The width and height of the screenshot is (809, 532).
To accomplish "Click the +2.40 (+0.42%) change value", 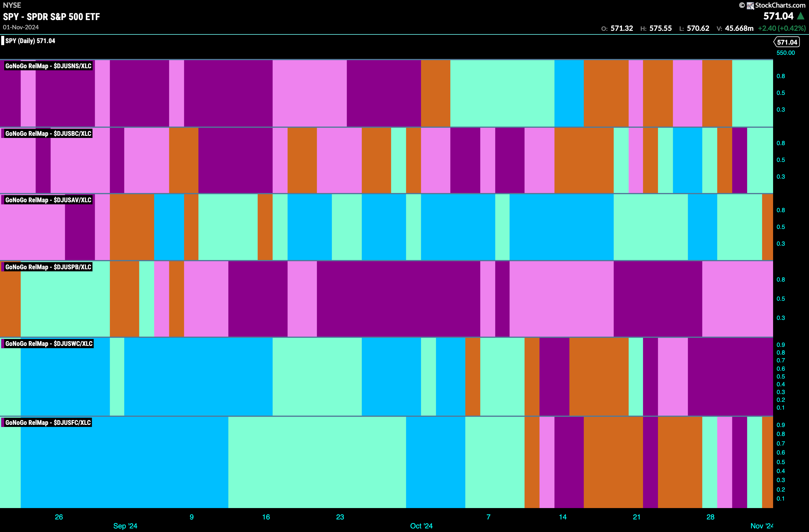I will click(781, 28).
